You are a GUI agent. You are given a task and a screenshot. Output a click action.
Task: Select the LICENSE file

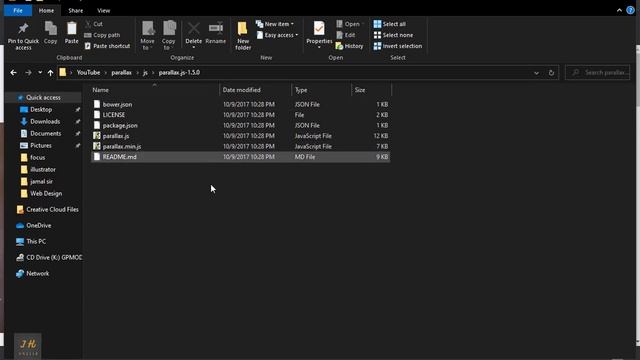(x=240, y=115)
